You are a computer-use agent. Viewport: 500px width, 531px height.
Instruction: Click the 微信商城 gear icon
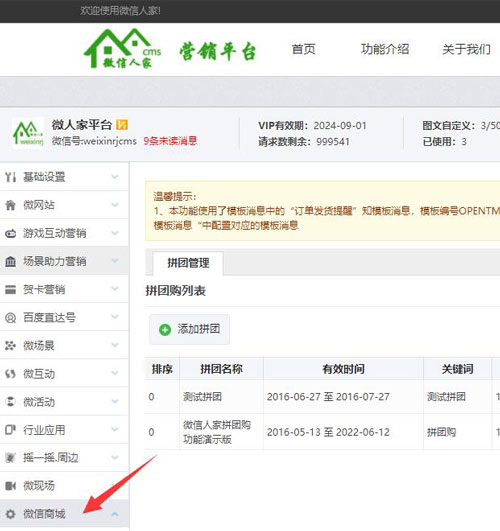(x=10, y=514)
